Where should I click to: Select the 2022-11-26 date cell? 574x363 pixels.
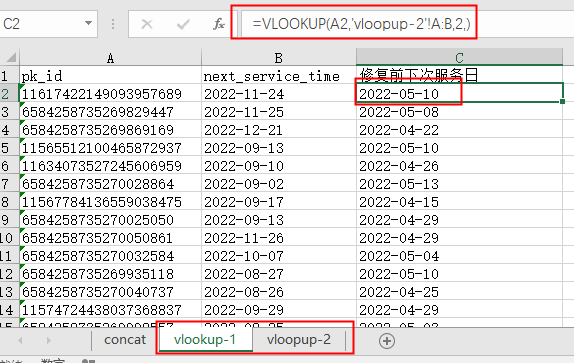tap(279, 237)
